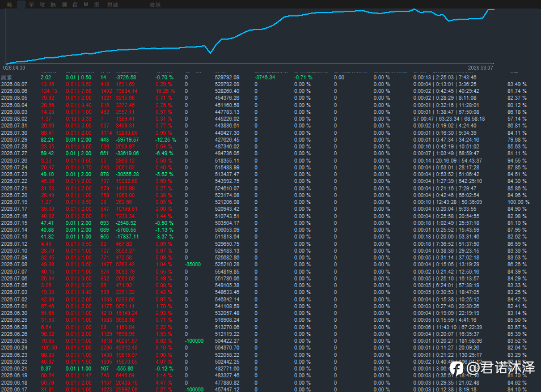Open the M tab in top bar
Image resolution: width=541 pixels, height=392 pixels.
pos(86,5)
